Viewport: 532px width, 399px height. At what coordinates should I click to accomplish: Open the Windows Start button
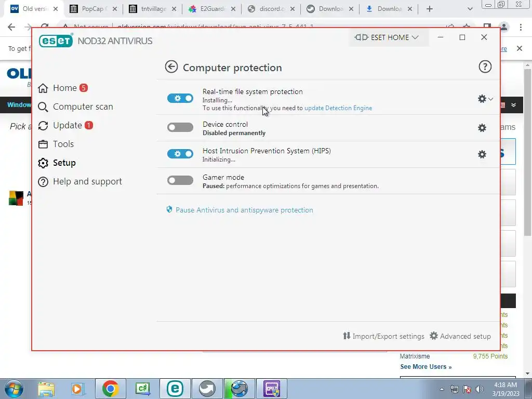point(14,389)
